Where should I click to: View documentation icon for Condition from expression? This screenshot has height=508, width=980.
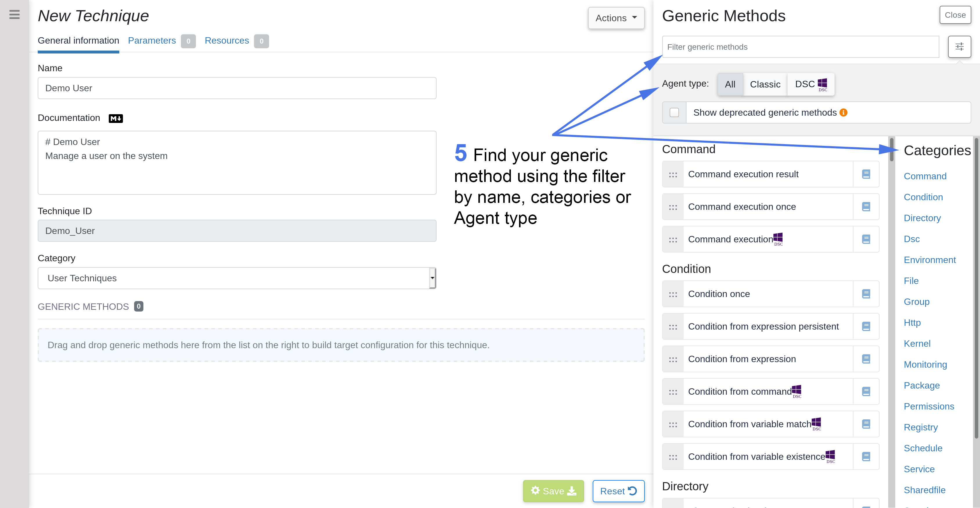[866, 359]
